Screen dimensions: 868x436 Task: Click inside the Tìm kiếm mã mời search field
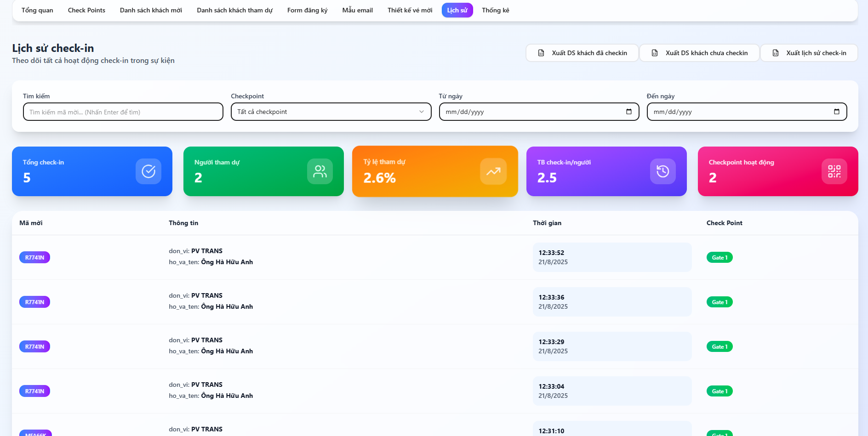click(122, 111)
